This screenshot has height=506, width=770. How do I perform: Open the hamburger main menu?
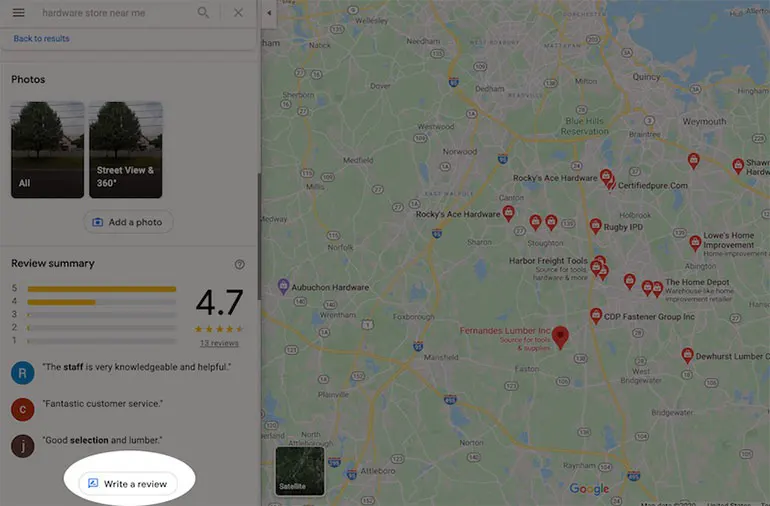click(x=19, y=12)
